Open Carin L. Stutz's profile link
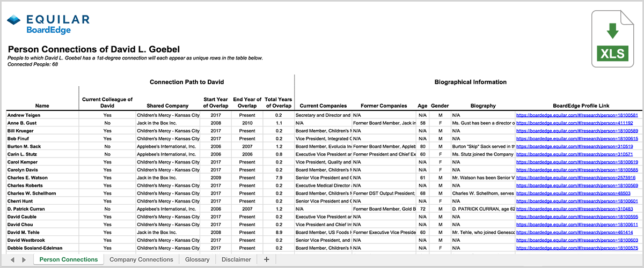The height and width of the screenshot is (268, 644). (x=575, y=154)
